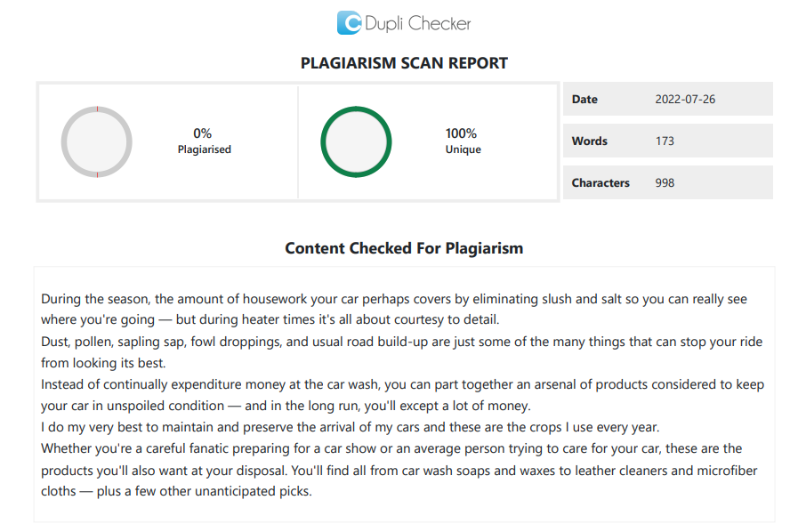798x532 pixels.
Task: Click the gray plagiarised progress ring
Action: [x=96, y=141]
